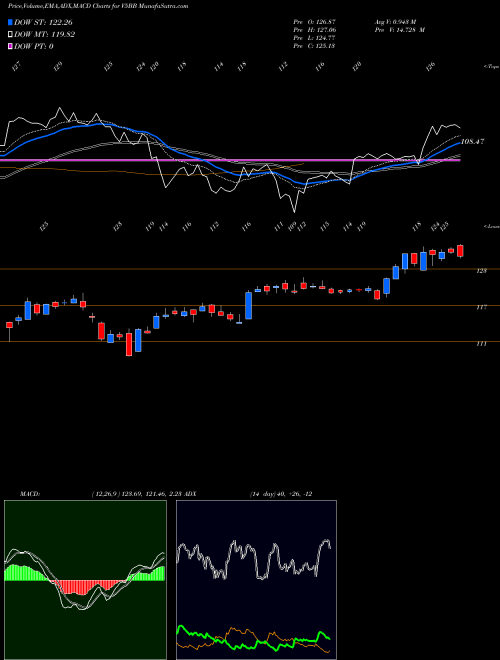The height and width of the screenshot is (660, 500).
Task: Select the 'DOW PT: 0' legend label
Action: [34, 46]
